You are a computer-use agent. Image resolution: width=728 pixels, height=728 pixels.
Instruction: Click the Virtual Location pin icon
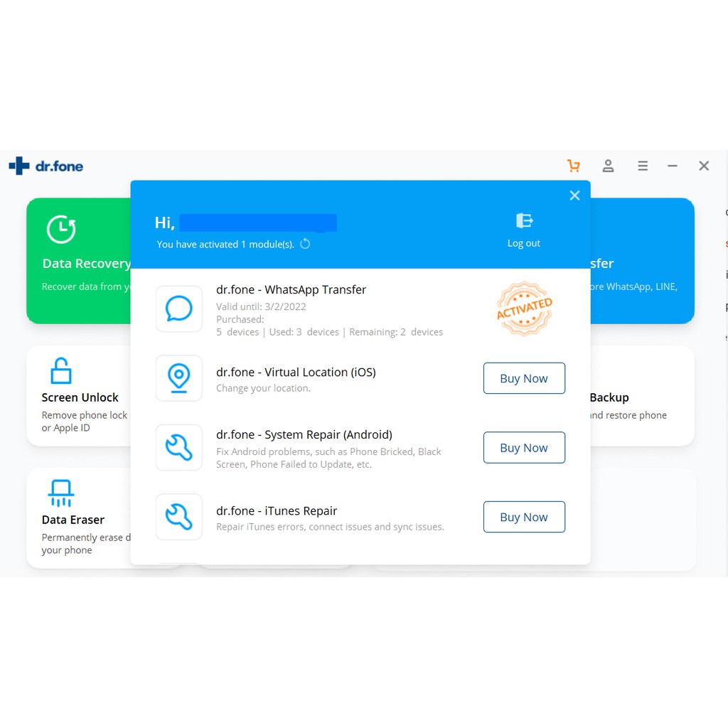pos(179,378)
